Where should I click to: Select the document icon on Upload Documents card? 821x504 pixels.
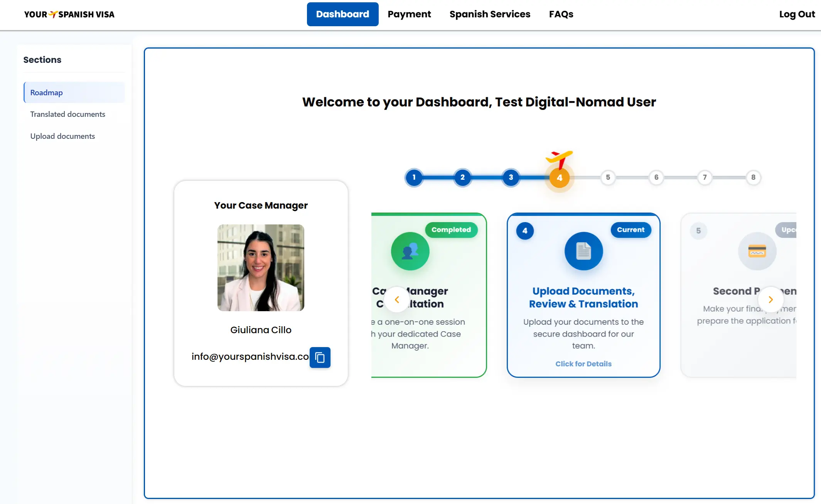(583, 251)
